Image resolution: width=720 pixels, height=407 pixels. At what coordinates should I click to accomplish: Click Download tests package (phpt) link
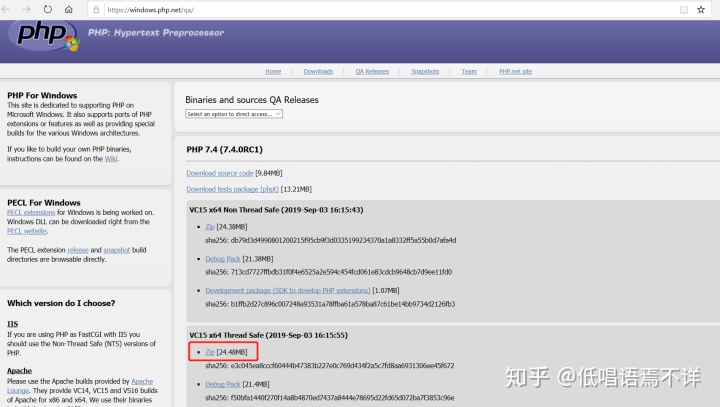(232, 189)
